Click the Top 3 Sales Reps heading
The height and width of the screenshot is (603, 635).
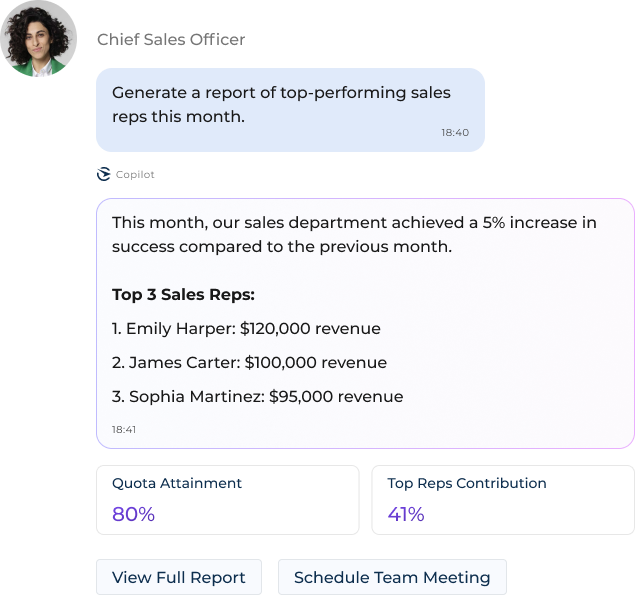pyautogui.click(x=183, y=295)
